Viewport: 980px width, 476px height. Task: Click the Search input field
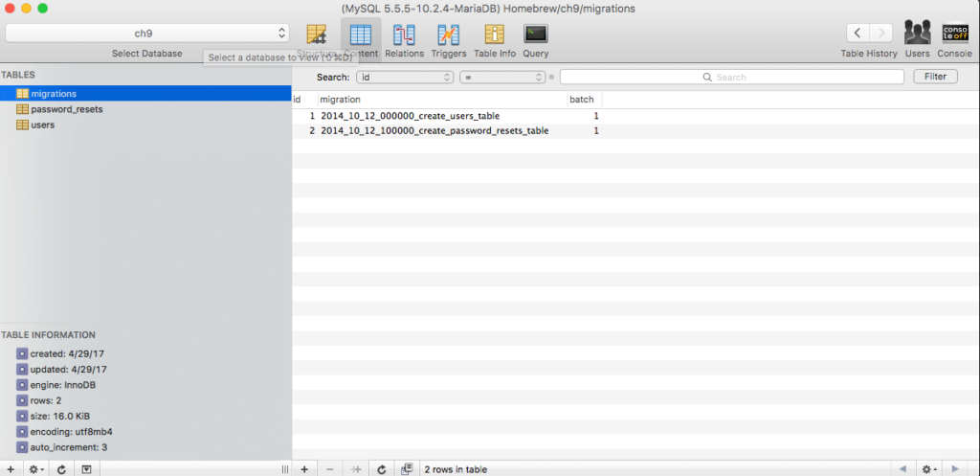[x=731, y=77]
